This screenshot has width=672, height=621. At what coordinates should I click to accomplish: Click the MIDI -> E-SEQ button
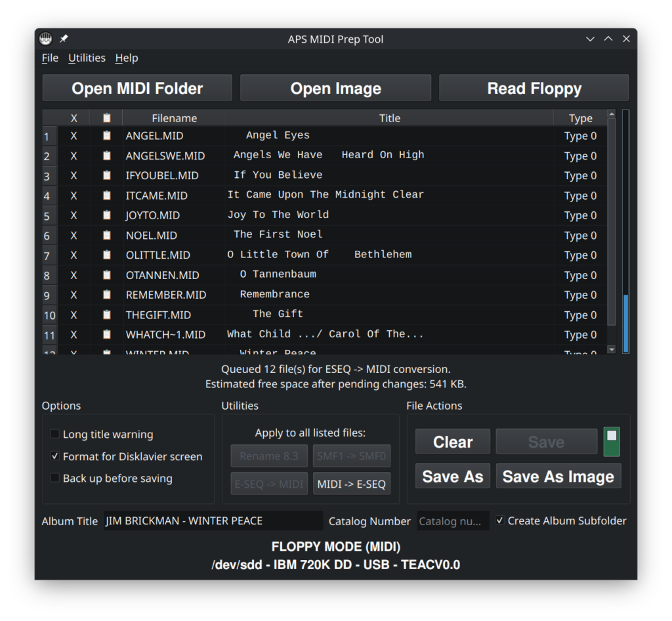pos(351,484)
